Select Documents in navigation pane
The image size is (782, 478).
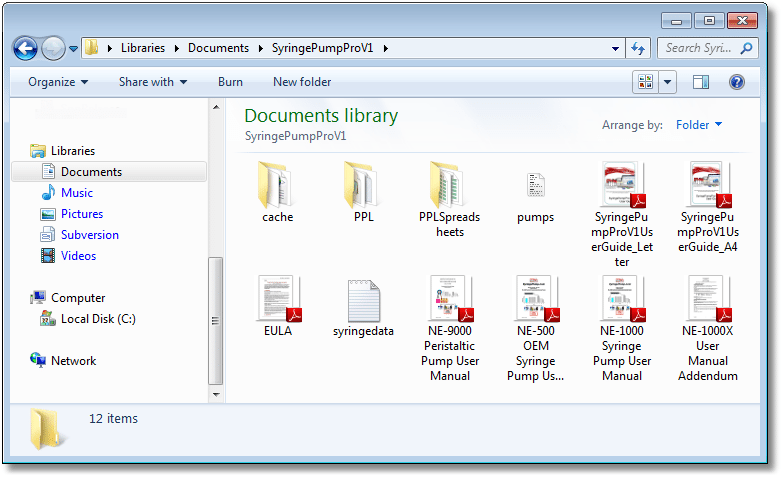[x=109, y=172]
